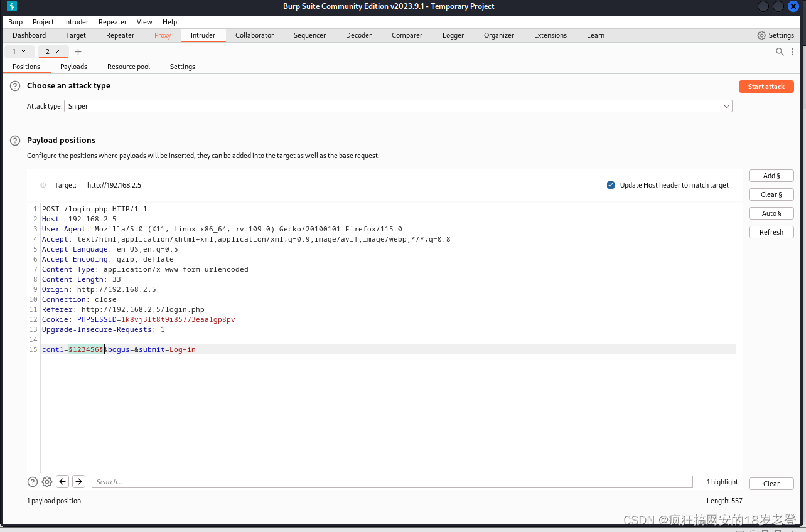Open the Intruder menu

76,22
